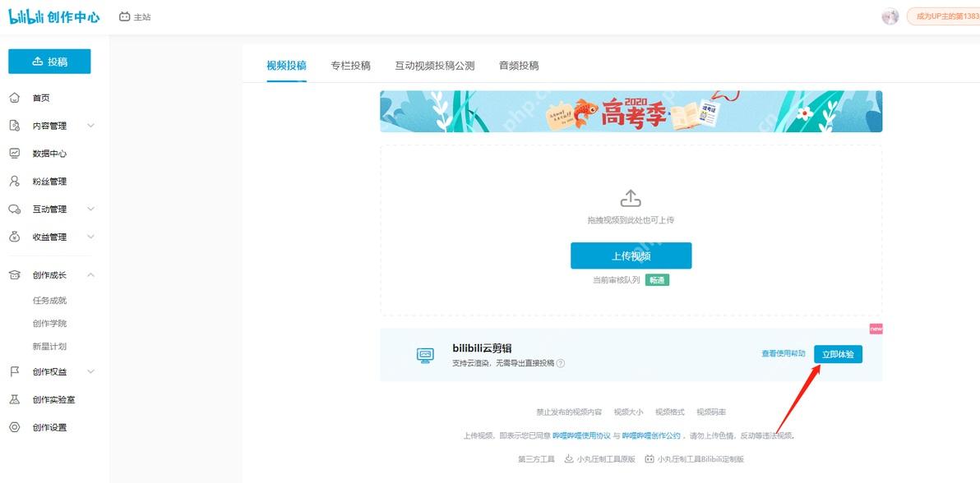Screen dimensions: 980x483
Task: Open the 哔哩哔哩创作公约 link
Action: (x=651, y=435)
